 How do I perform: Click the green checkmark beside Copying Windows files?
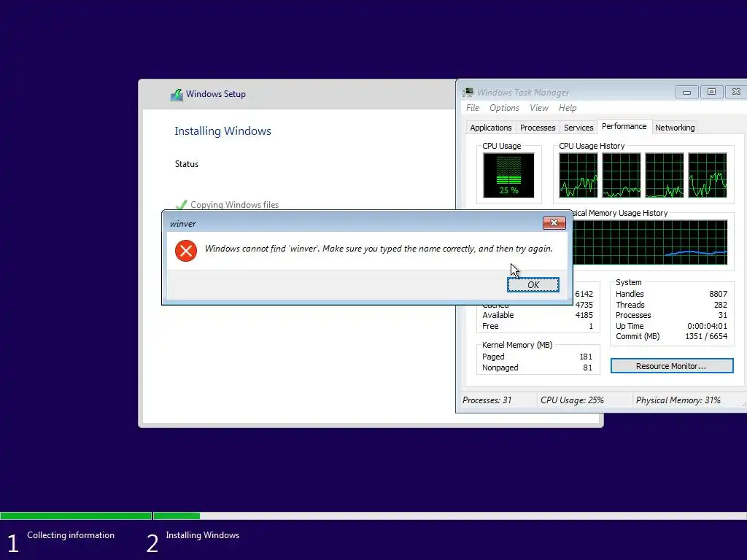tap(181, 205)
